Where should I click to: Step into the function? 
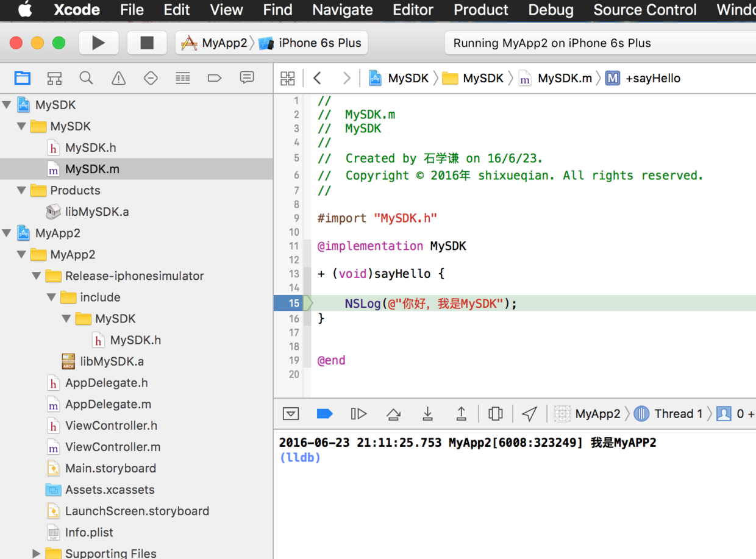tap(427, 414)
